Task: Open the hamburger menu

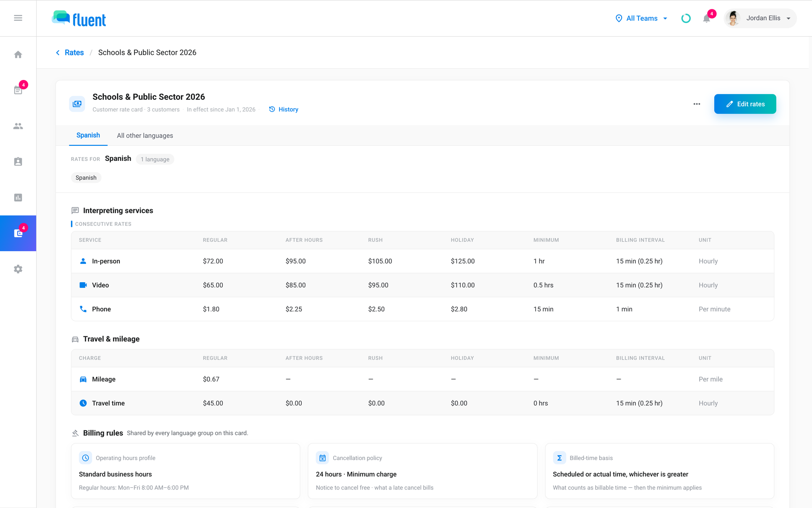Action: [18, 18]
